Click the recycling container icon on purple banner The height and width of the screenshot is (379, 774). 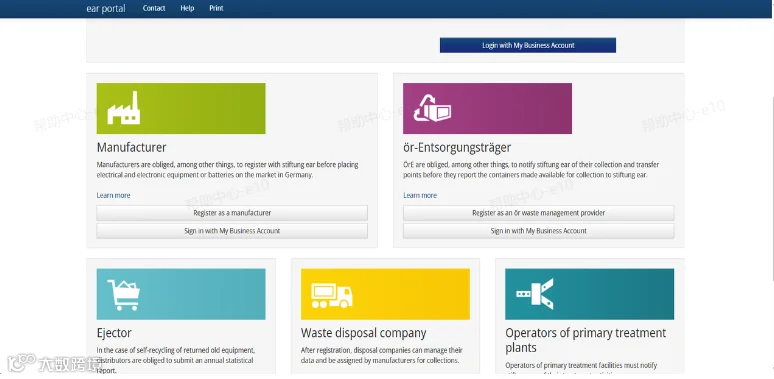(x=432, y=108)
